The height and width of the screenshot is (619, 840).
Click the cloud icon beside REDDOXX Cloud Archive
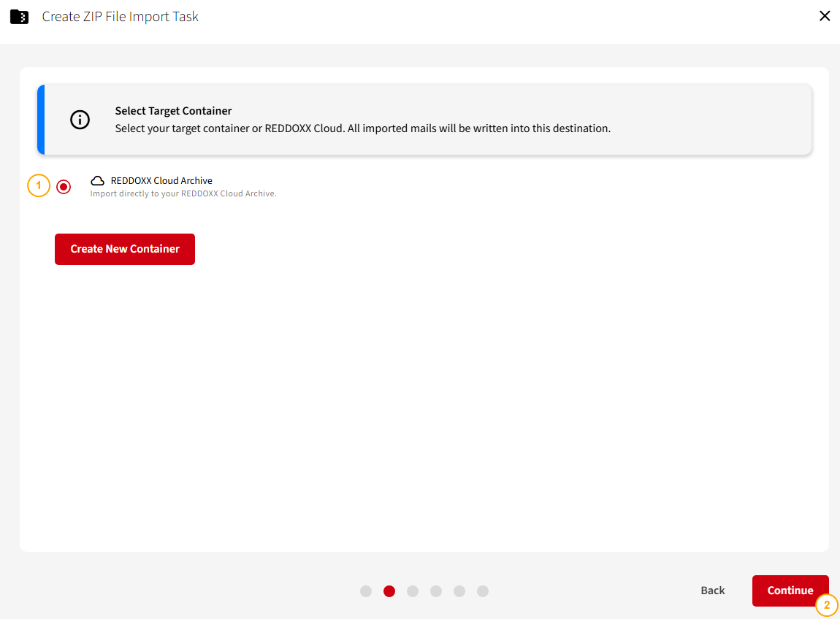(97, 180)
